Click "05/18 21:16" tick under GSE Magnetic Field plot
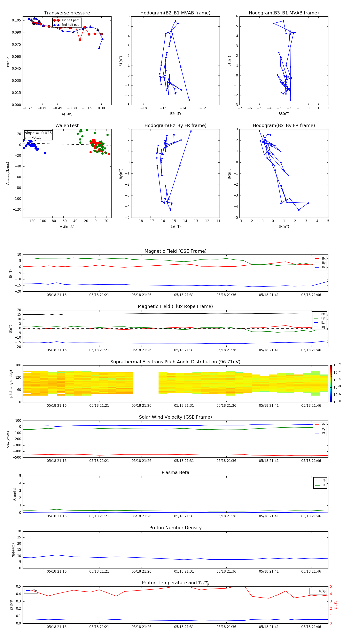 57,295
